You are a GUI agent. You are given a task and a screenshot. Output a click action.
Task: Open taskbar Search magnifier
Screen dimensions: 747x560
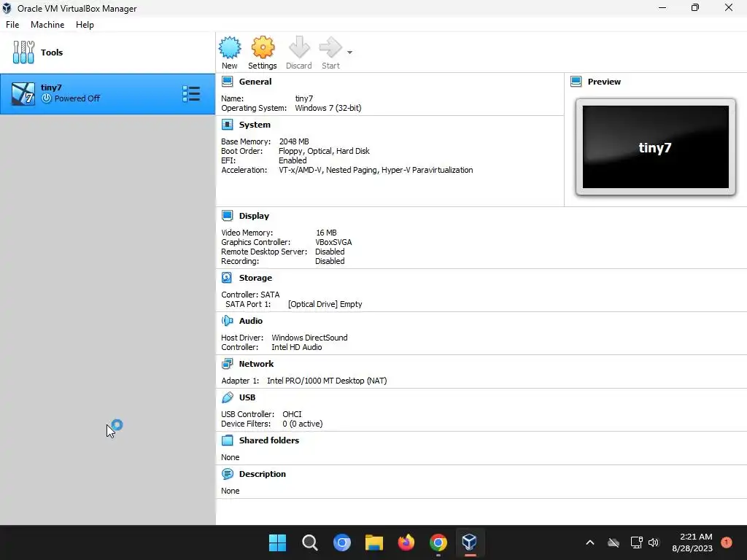(x=309, y=542)
